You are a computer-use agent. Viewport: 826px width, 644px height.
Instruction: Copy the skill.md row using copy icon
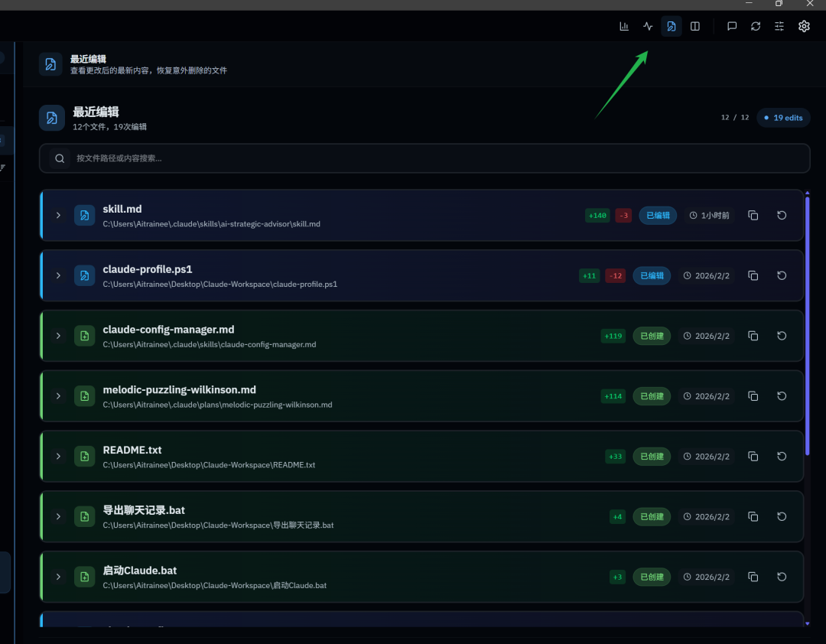point(753,216)
